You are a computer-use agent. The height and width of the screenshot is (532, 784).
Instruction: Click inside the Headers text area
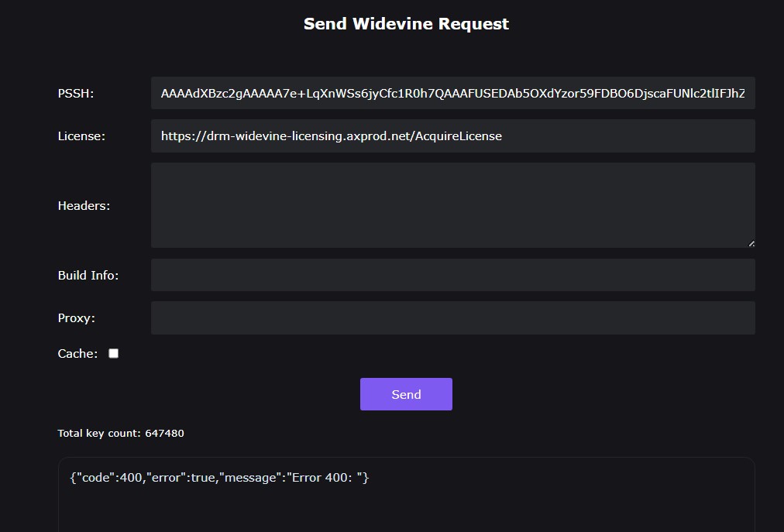[452, 205]
